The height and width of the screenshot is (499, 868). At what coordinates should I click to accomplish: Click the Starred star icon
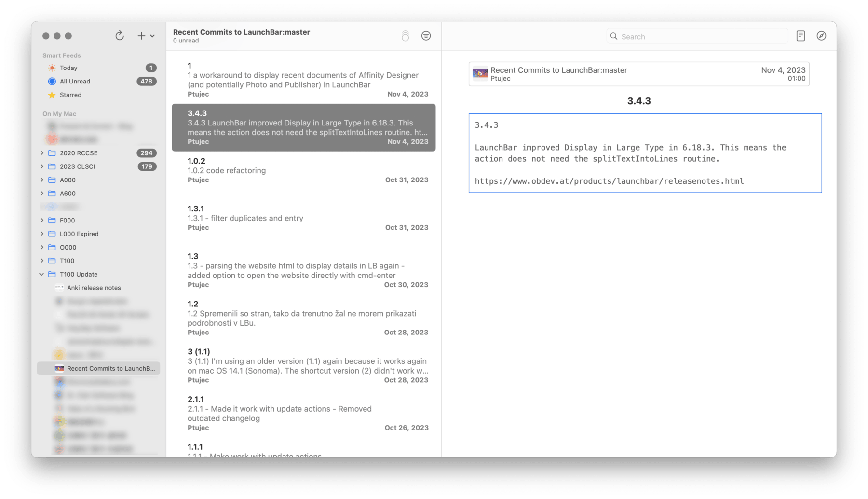click(52, 95)
